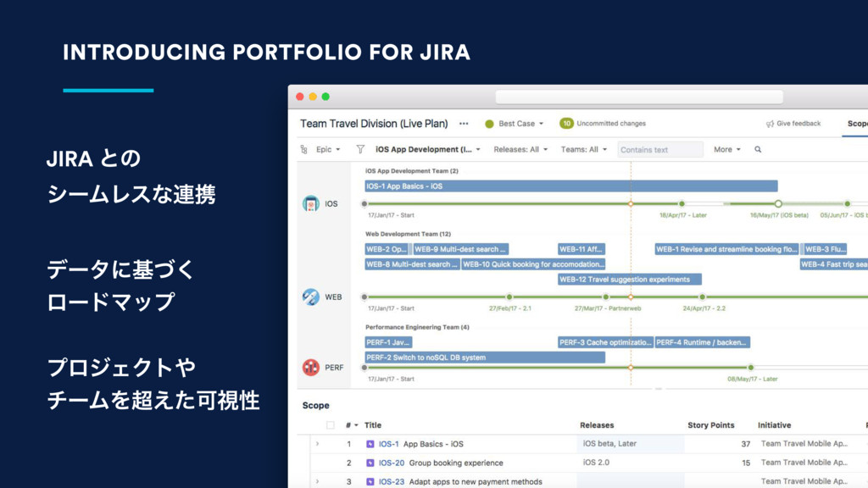
Task: Click the browser address bar
Action: point(639,97)
